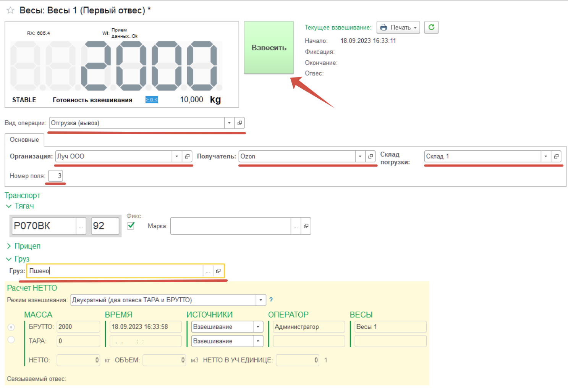The width and height of the screenshot is (568, 392).
Task: Open the Груз item open icon
Action: click(x=218, y=271)
